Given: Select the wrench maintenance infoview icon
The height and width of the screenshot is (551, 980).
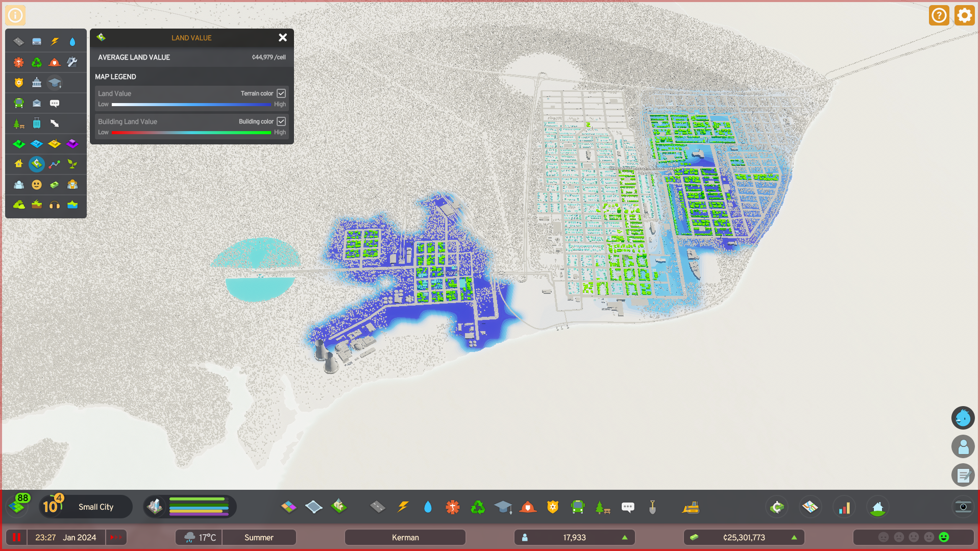Looking at the screenshot, I should pos(72,62).
